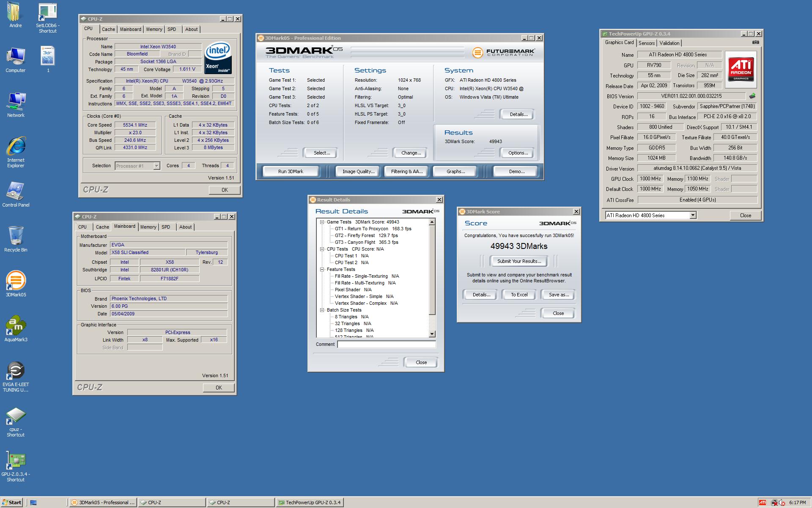This screenshot has height=508, width=812.
Task: Open the SetLODb6 shortcut icon
Action: coord(47,17)
